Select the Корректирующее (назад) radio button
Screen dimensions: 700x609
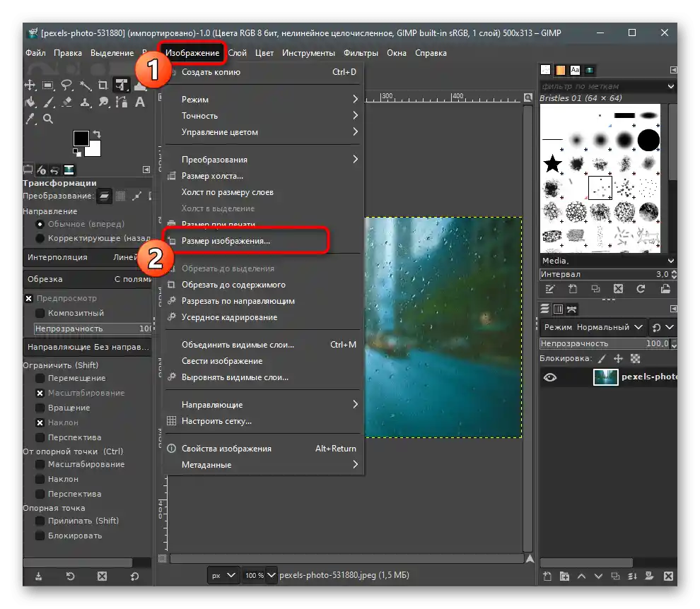(x=40, y=238)
